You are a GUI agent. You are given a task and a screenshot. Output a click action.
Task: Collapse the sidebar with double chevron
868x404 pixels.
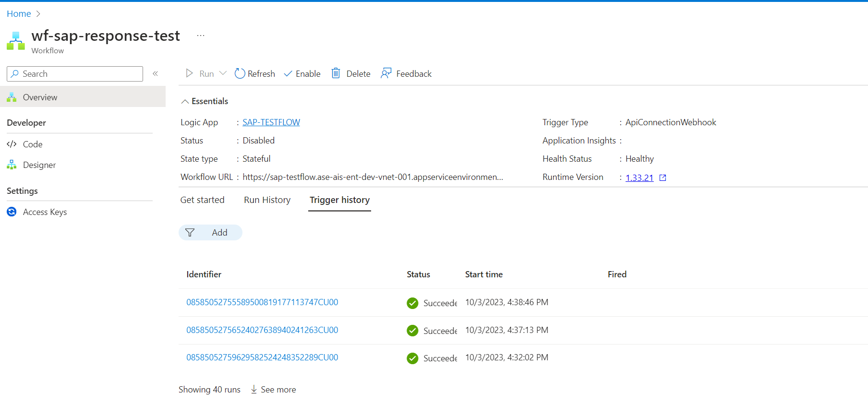pos(155,73)
